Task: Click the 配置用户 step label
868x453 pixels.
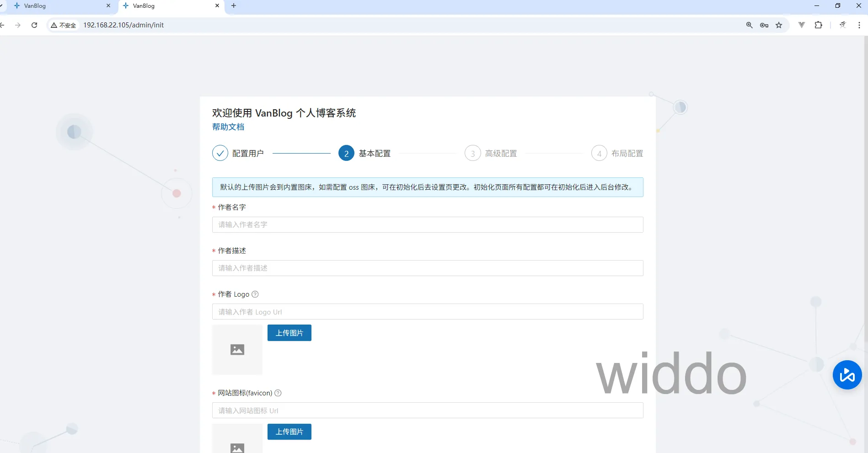Action: point(248,154)
